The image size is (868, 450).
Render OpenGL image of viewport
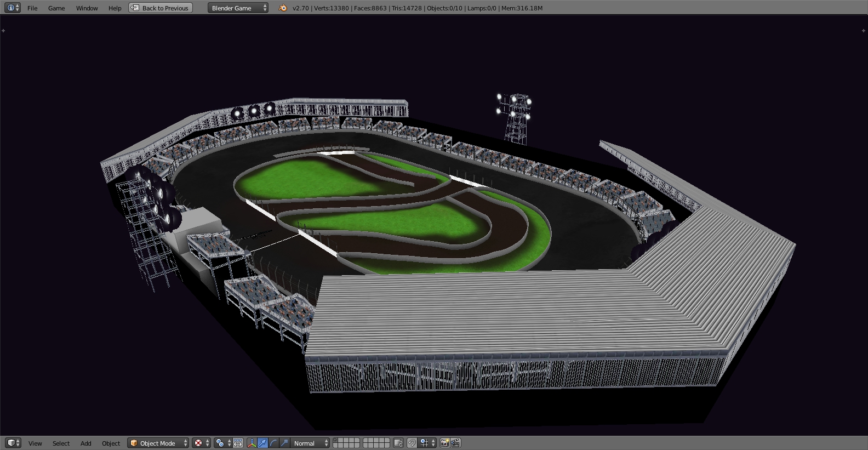coord(445,443)
